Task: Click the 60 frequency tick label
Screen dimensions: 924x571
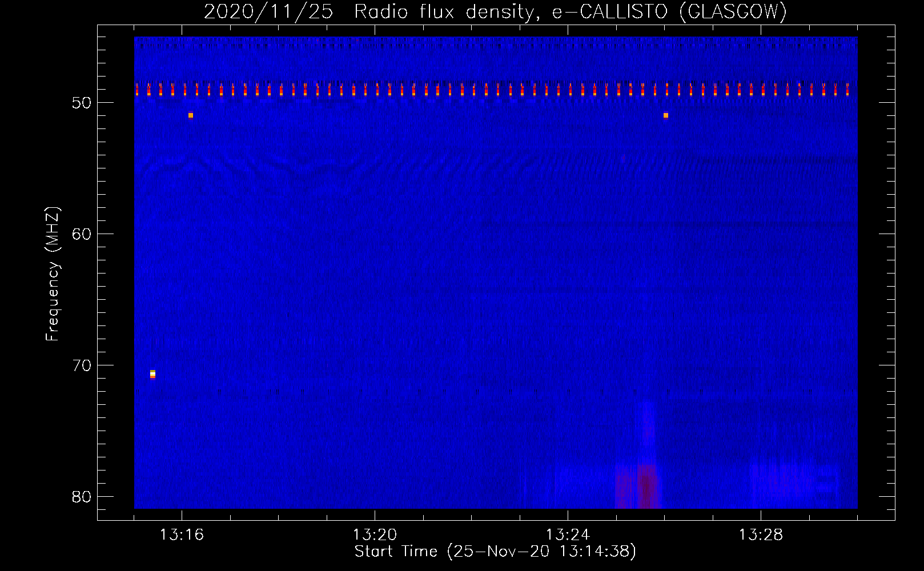Action: (82, 234)
